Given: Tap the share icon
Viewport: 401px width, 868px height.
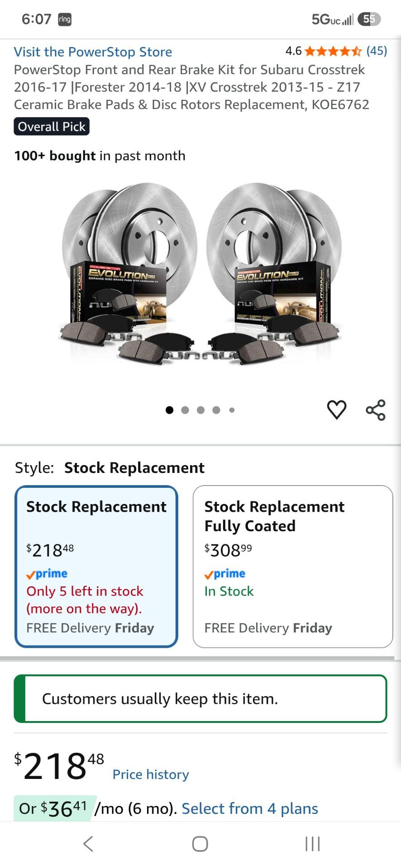Looking at the screenshot, I should click(x=376, y=410).
